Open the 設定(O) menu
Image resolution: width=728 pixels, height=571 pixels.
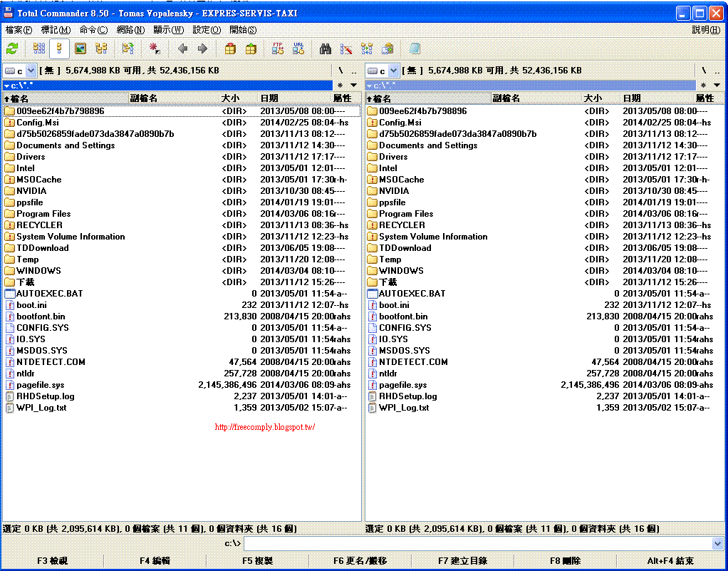click(207, 30)
